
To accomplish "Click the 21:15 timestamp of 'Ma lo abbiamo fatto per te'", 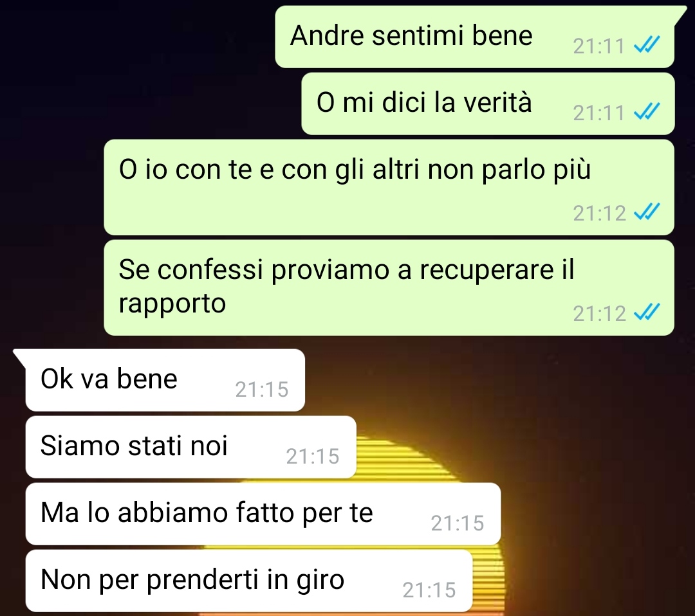I will (x=458, y=523).
